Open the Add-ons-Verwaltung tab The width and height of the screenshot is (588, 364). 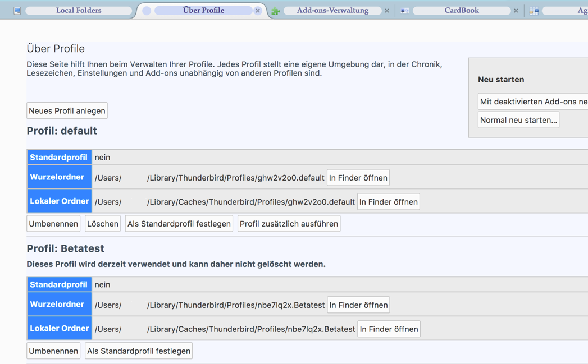click(332, 11)
